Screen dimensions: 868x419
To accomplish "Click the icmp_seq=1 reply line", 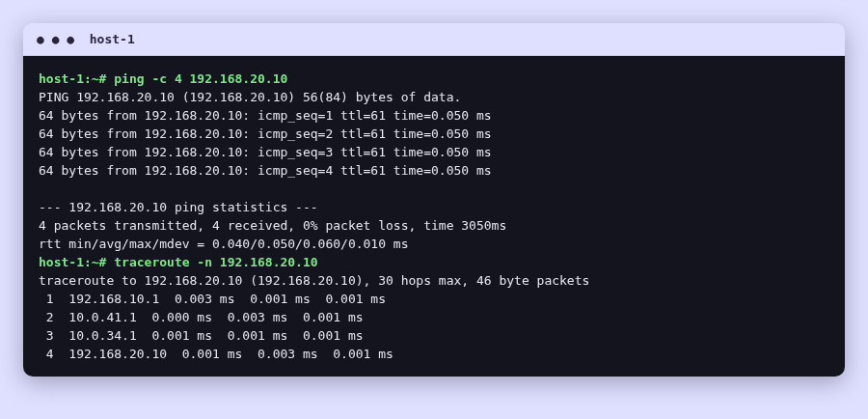I will (x=264, y=115).
